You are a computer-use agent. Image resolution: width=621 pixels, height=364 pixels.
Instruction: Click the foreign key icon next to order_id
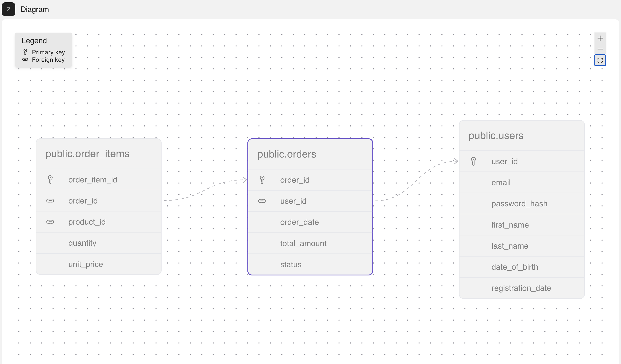click(x=51, y=201)
